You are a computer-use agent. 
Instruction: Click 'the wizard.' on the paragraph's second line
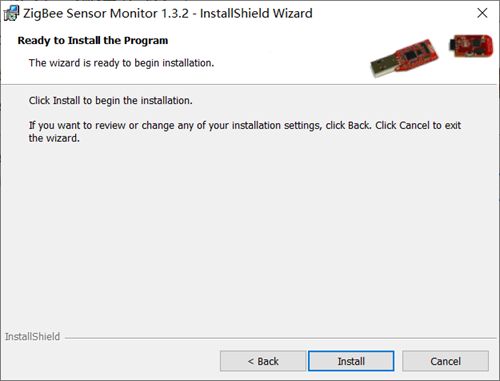(x=54, y=138)
